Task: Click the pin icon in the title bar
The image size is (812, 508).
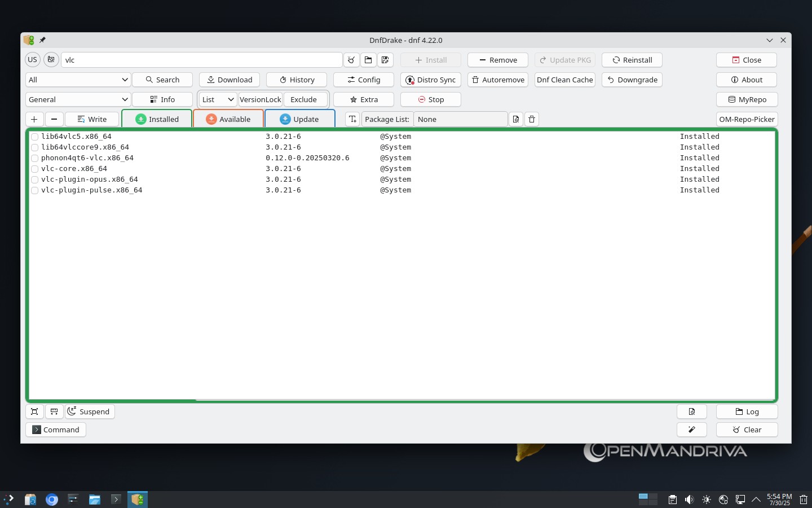Action: tap(42, 40)
